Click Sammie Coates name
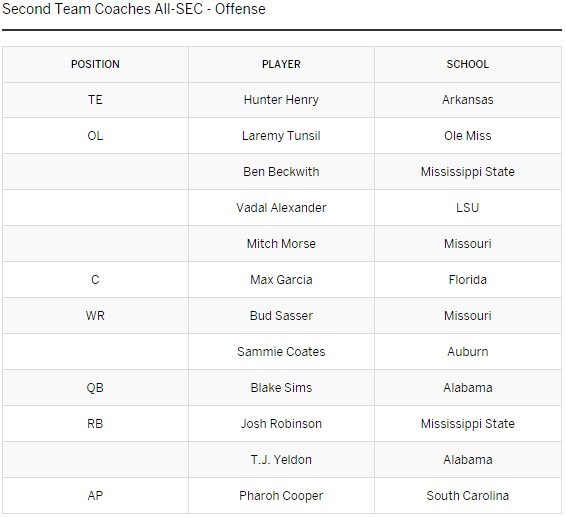Image resolution: width=566 pixels, height=517 pixels. click(x=281, y=352)
